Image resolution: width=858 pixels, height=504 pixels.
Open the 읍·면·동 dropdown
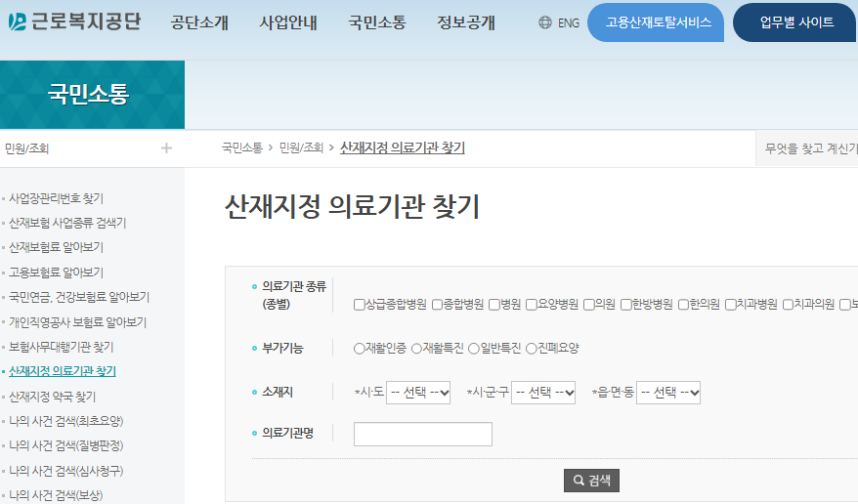pyautogui.click(x=668, y=393)
